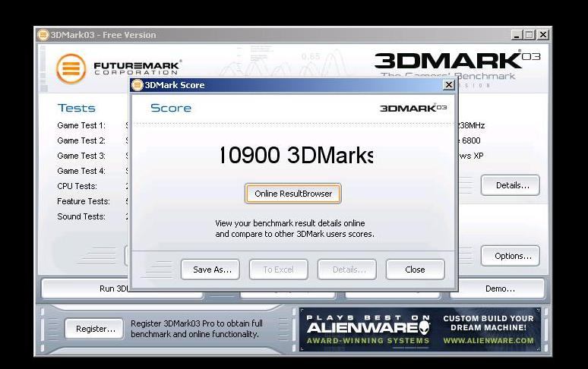This screenshot has height=369, width=588.
Task: Click the To Excel button
Action: [279, 270]
